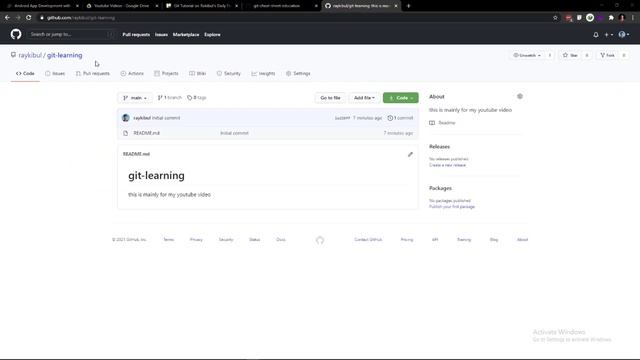Screen dimensions: 640x360
Task: Open the Contact GitHub footer link
Action: (x=368, y=240)
